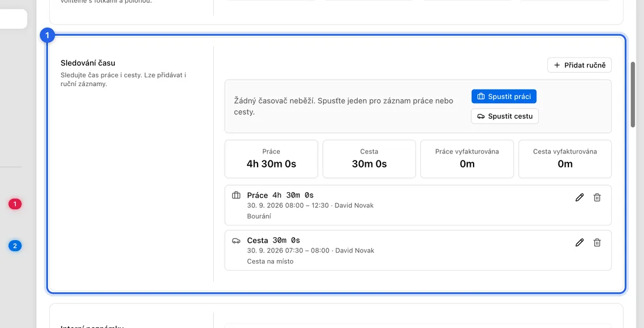Screen dimensions: 644x328
Task: Start travel timer with Spustit cestu
Action: 505,117
